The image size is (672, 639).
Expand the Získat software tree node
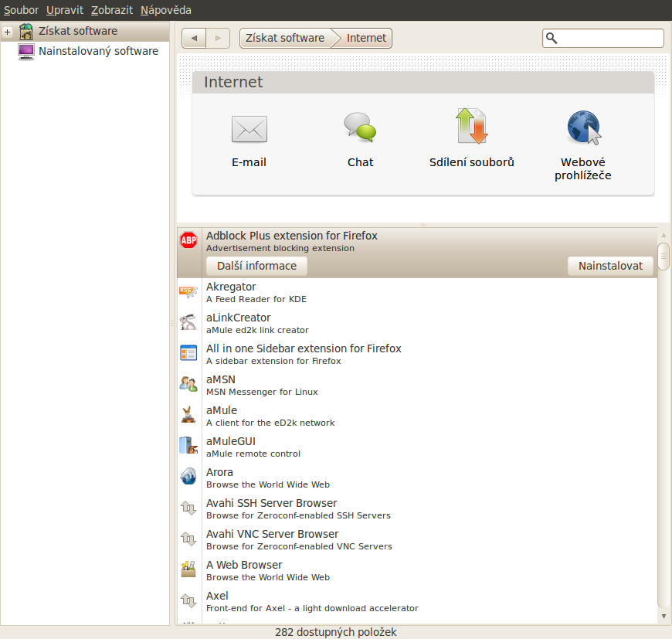coord(7,32)
